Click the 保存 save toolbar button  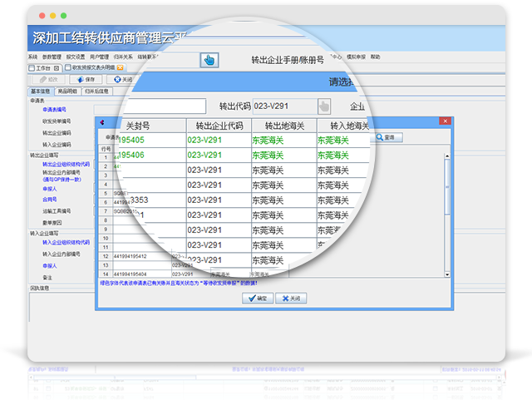86,80
